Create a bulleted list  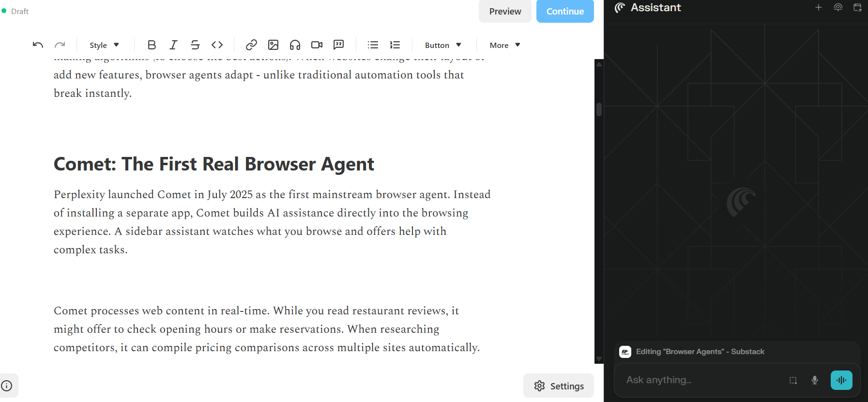[x=373, y=45]
